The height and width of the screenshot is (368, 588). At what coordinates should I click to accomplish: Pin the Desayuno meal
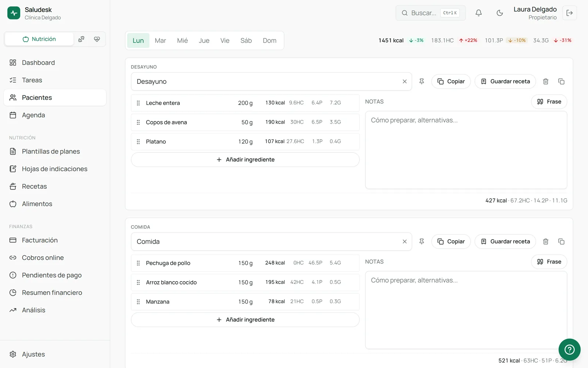[x=422, y=81]
